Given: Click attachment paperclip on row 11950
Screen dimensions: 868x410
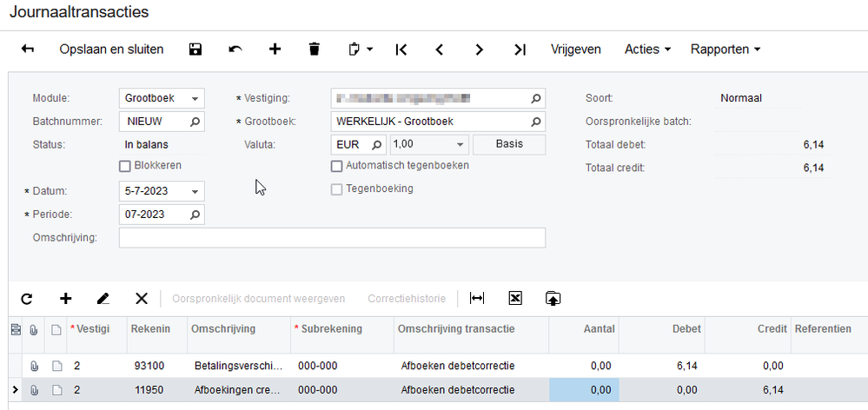Looking at the screenshot, I should [x=34, y=390].
